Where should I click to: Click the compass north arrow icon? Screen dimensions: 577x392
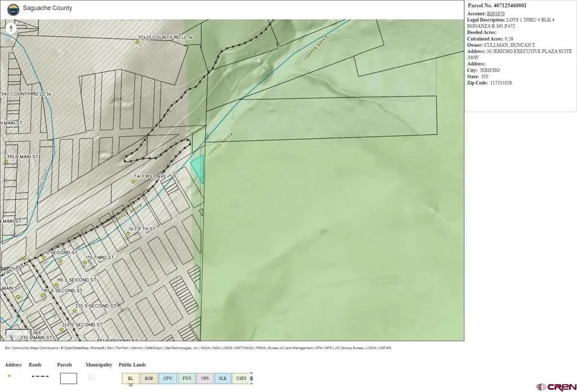tap(11, 28)
